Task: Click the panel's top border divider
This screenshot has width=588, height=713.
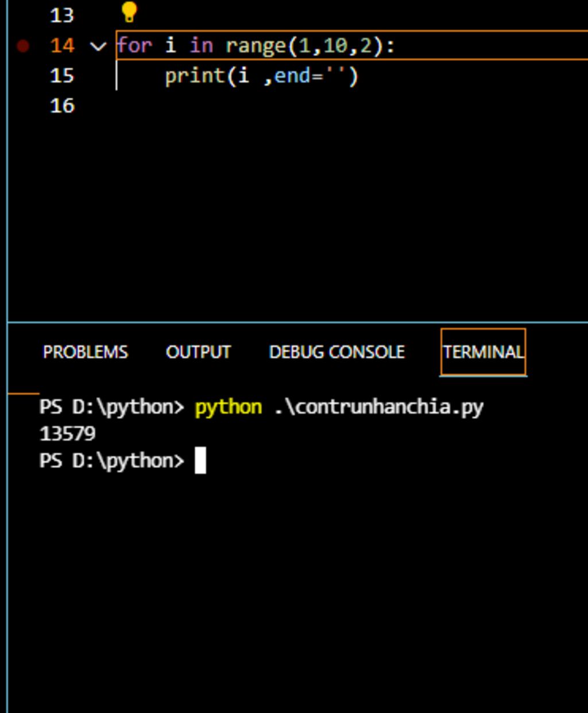Action: (297, 323)
